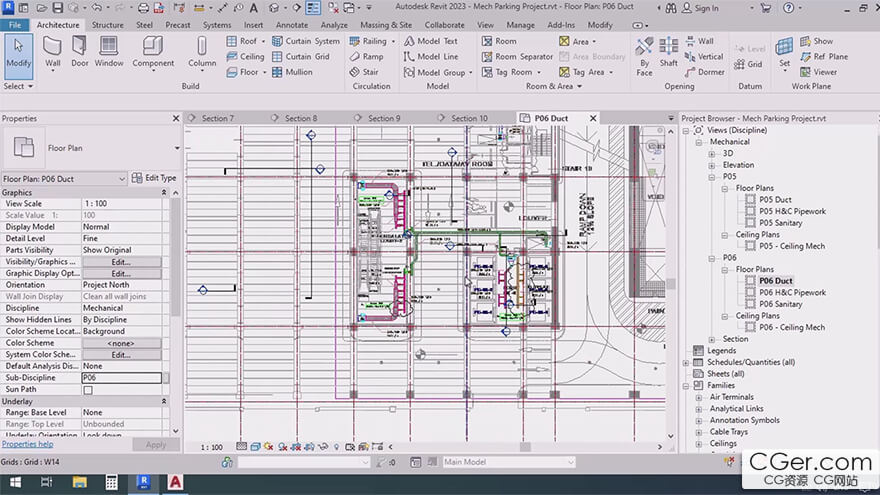Select the Floor tool

[x=246, y=72]
